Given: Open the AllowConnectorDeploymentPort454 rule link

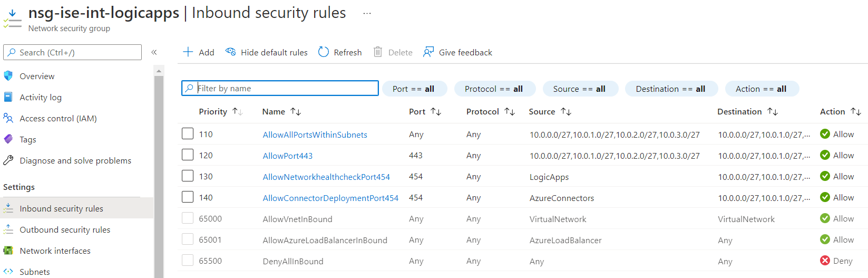Looking at the screenshot, I should 330,198.
